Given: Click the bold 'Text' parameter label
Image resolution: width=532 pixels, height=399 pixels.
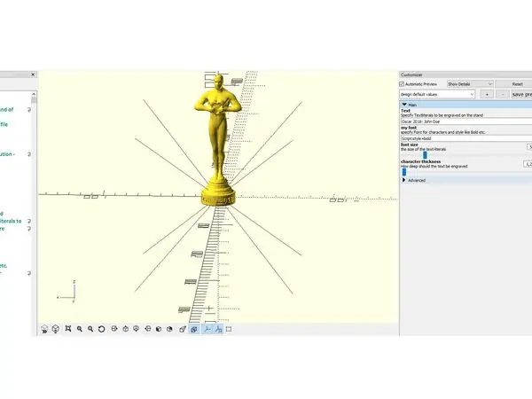Looking at the screenshot, I should (405, 111).
